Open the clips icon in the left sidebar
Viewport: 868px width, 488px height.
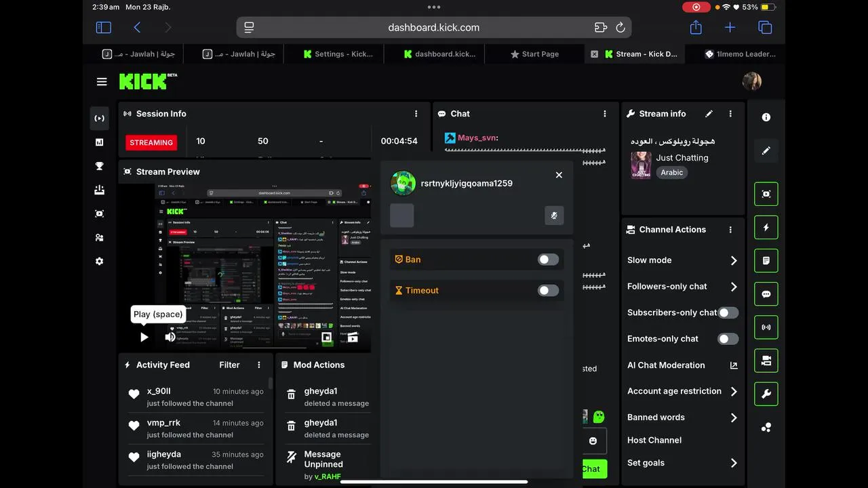point(100,213)
